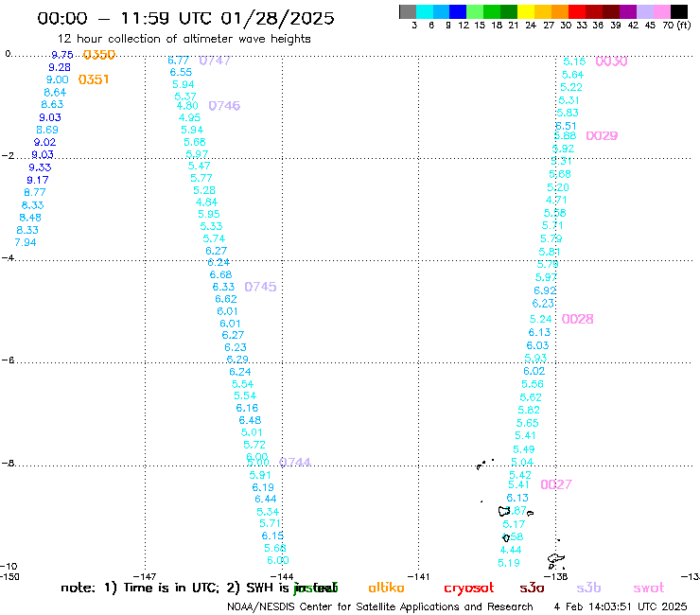Click the pink time label '0029'
The height and width of the screenshot is (615, 700).
click(602, 136)
